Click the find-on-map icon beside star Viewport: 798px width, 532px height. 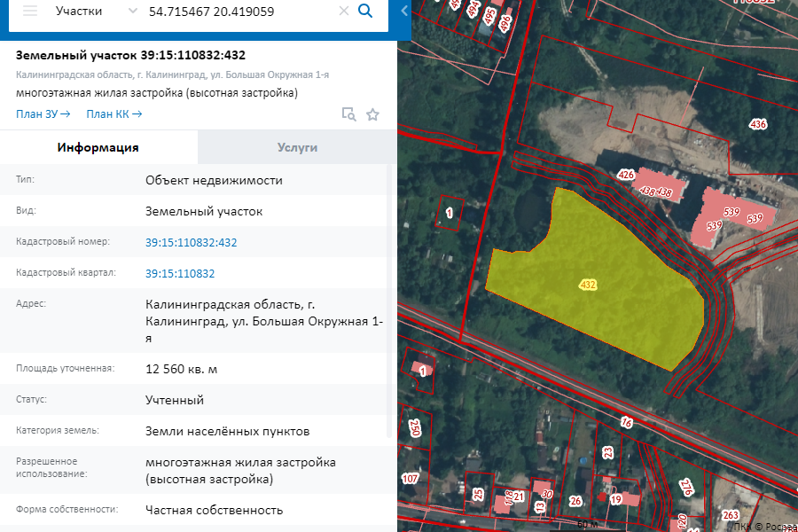coord(349,114)
